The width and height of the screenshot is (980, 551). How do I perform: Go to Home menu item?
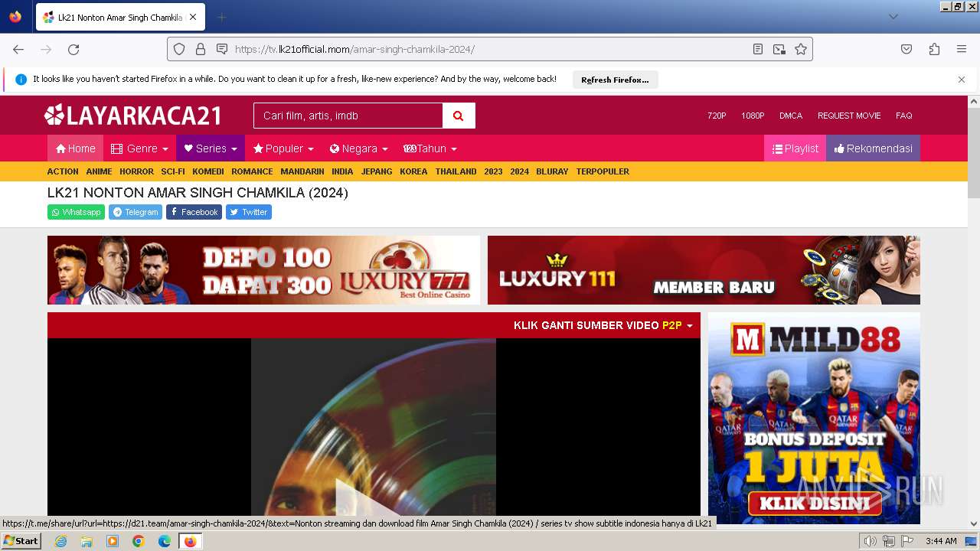[75, 148]
